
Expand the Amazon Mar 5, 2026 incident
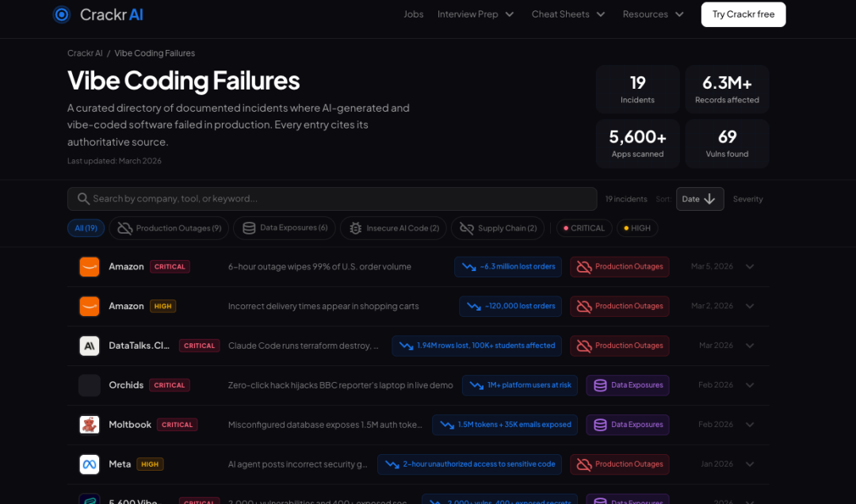[x=750, y=266]
